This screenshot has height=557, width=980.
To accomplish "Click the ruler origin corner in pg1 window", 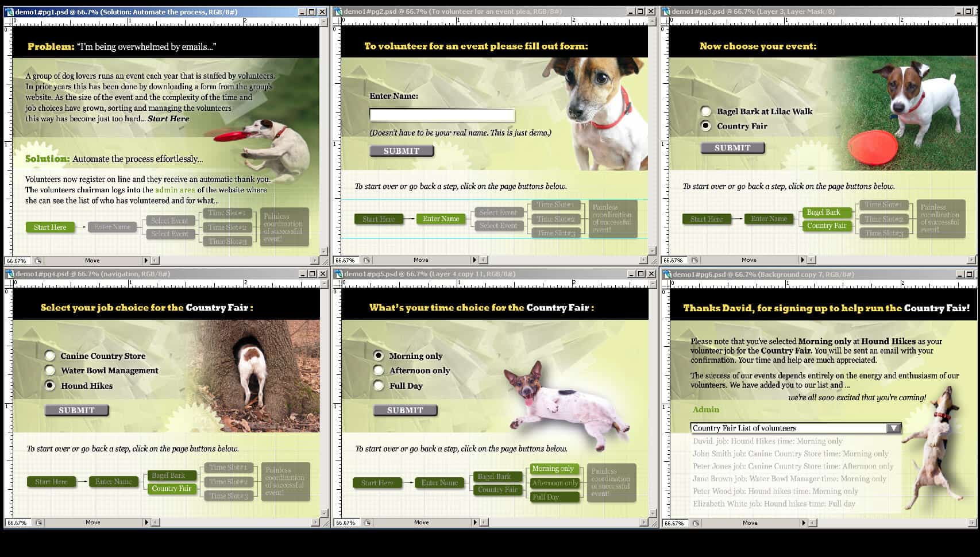I will click(x=7, y=21).
